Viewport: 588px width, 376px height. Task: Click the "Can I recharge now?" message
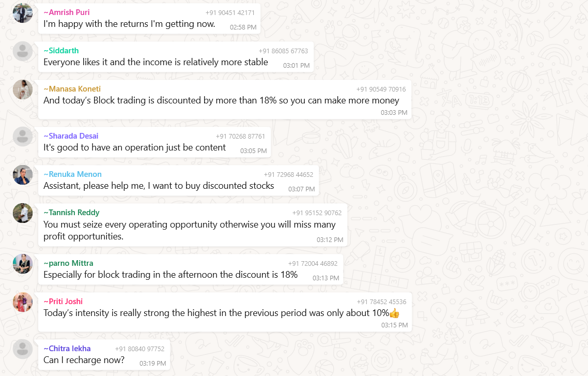pos(84,360)
